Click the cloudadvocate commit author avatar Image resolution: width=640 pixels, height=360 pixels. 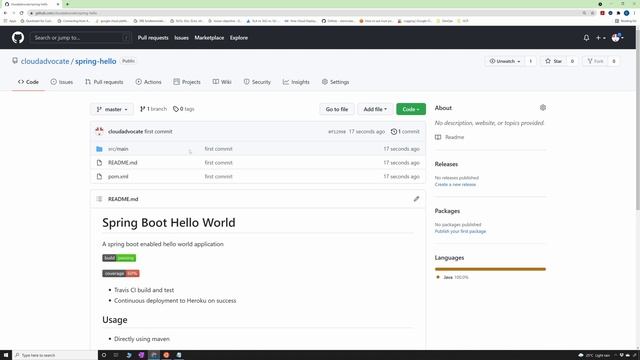(x=99, y=131)
